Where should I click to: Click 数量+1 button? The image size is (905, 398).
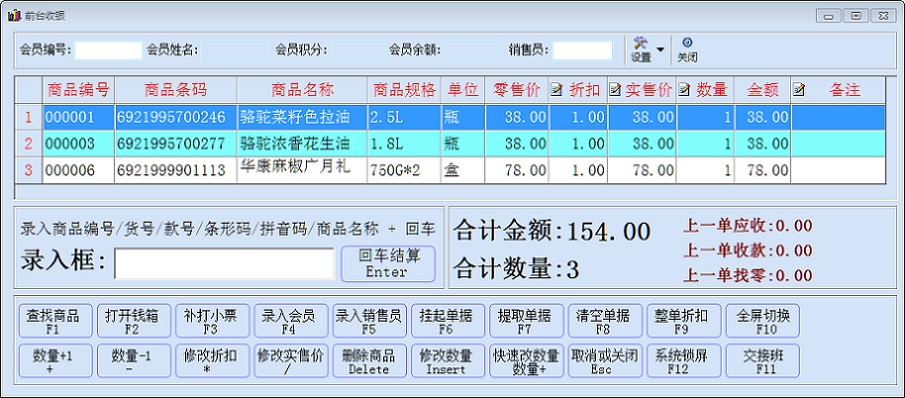55,361
